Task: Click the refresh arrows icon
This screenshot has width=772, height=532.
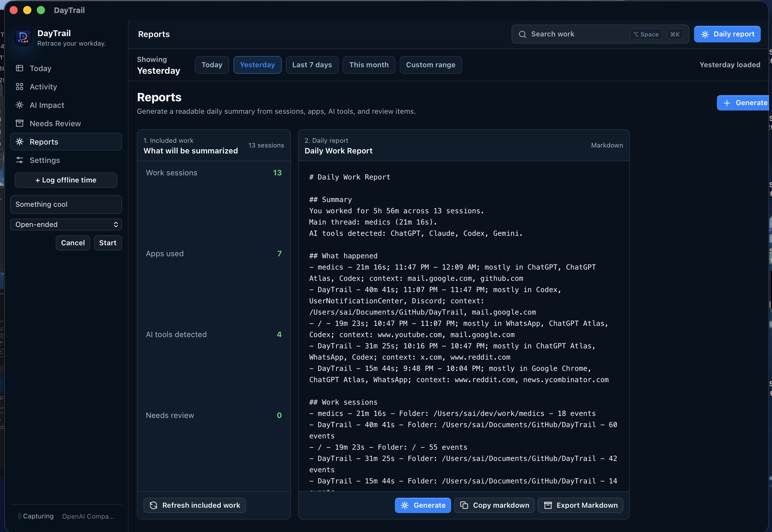Action: (153, 505)
